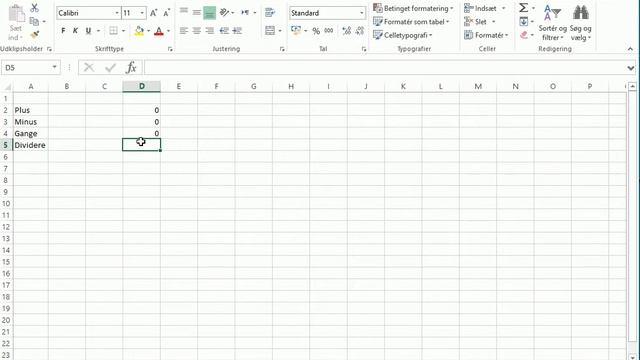
Task: Toggle italic K formatting
Action: point(76,31)
